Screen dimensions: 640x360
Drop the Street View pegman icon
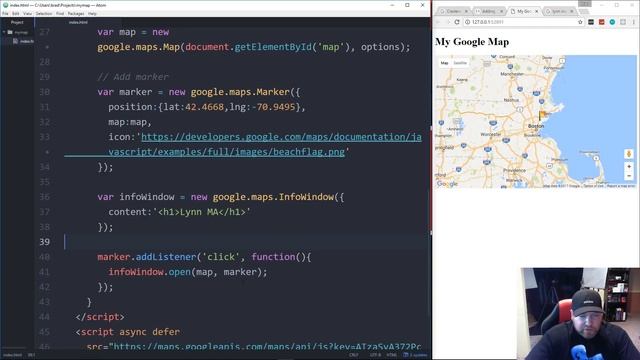point(629,154)
